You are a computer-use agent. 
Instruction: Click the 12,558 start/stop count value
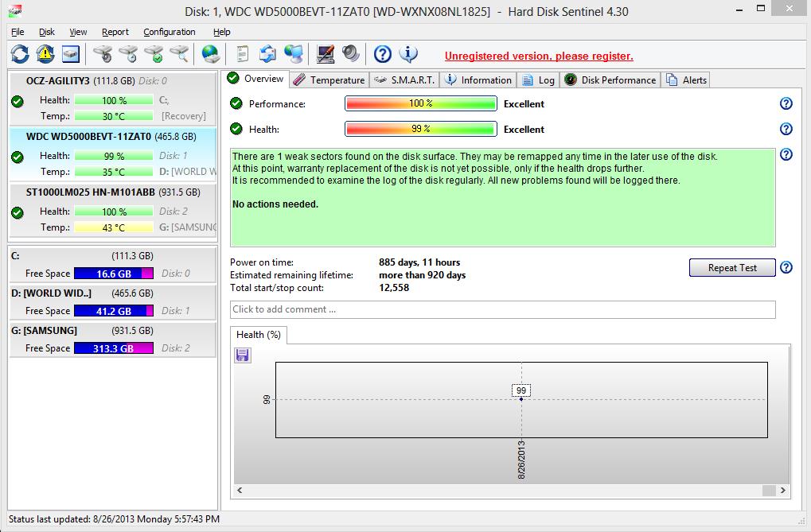[394, 287]
